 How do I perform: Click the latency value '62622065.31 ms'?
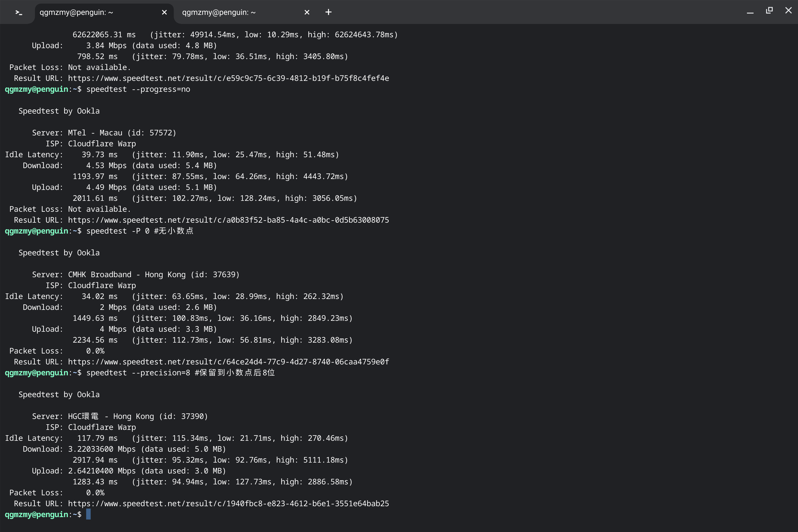pyautogui.click(x=104, y=35)
